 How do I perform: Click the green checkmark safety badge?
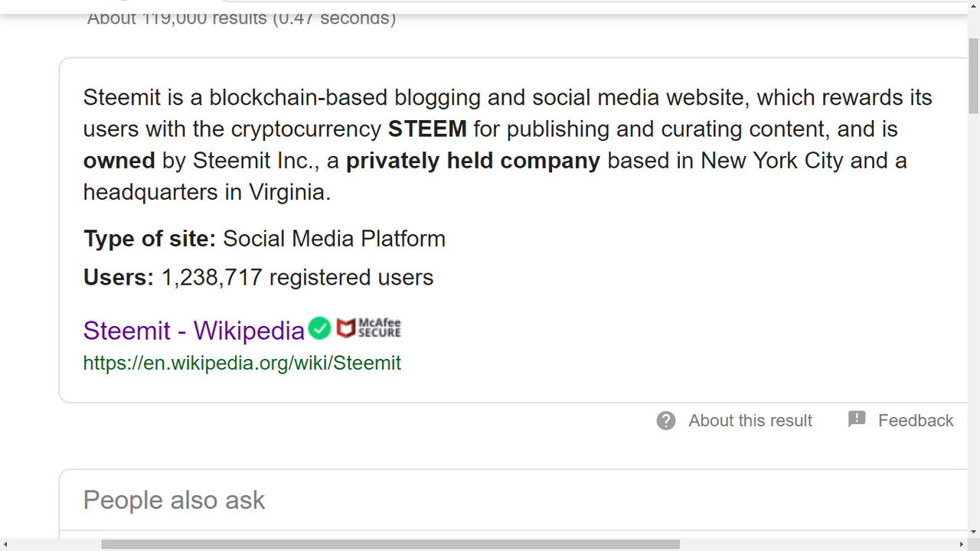319,329
